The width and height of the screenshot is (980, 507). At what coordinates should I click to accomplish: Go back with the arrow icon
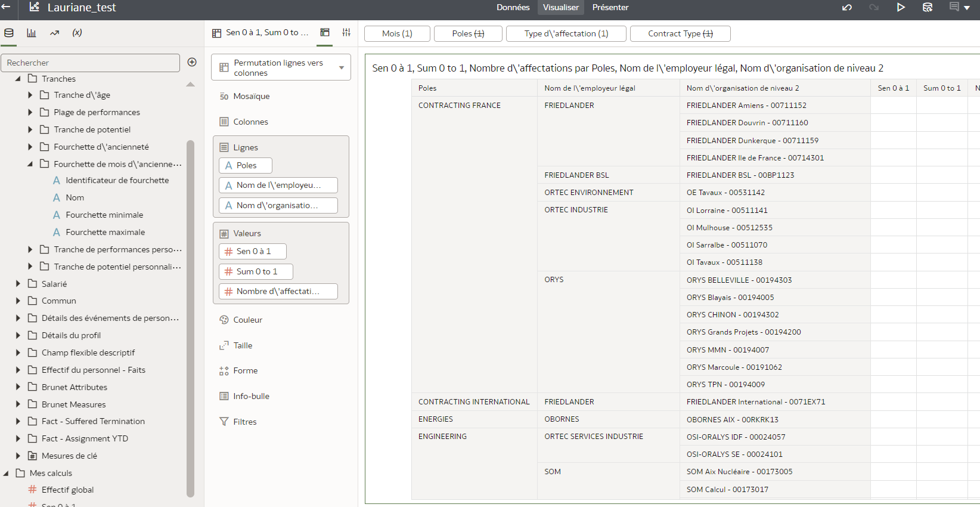click(6, 7)
